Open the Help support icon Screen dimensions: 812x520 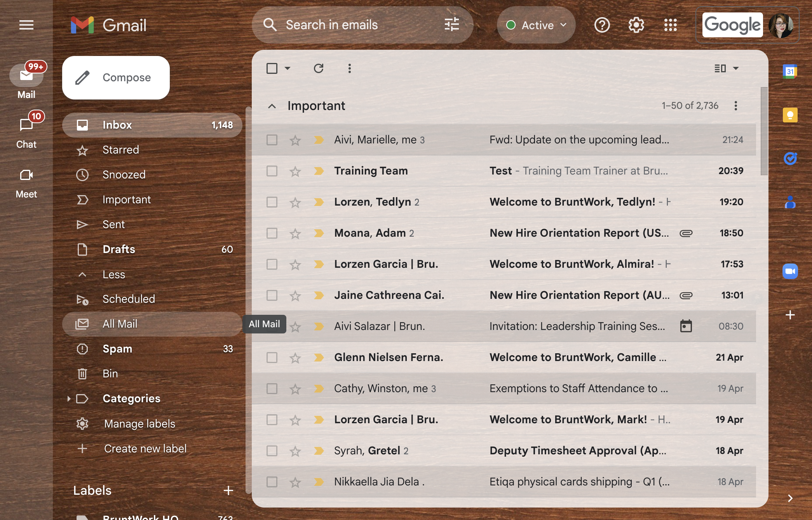(602, 25)
